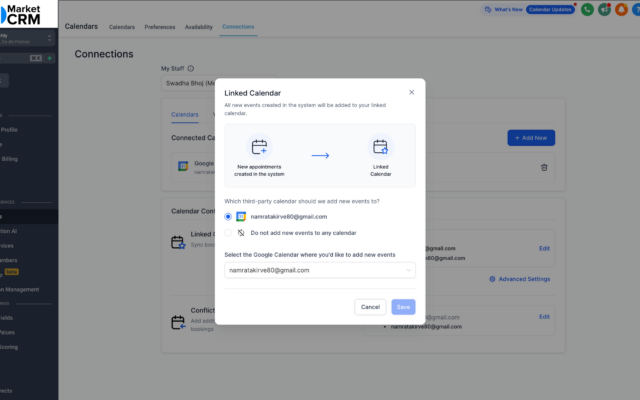The height and width of the screenshot is (400, 640).
Task: Click the Add New button
Action: (x=531, y=138)
